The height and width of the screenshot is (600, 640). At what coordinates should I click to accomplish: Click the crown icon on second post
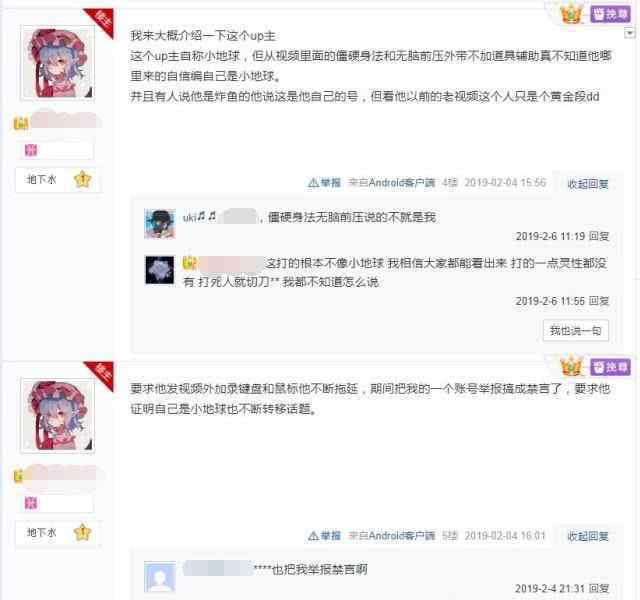coord(571,367)
